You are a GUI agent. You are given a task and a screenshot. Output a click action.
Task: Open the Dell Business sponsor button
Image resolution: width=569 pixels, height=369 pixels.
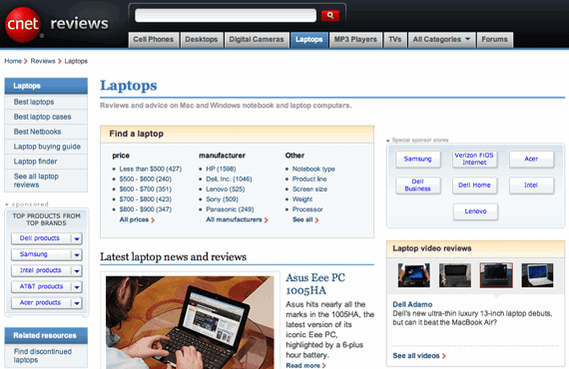pos(418,185)
